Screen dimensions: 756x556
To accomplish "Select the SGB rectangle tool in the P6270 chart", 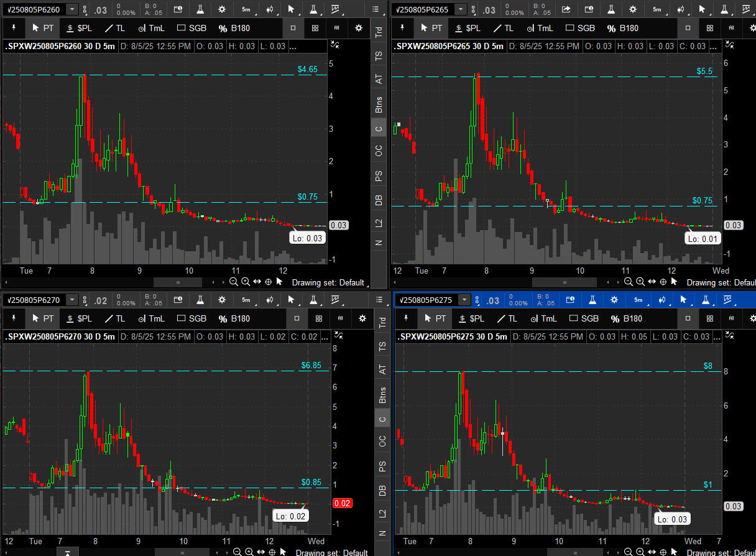I will [191, 318].
